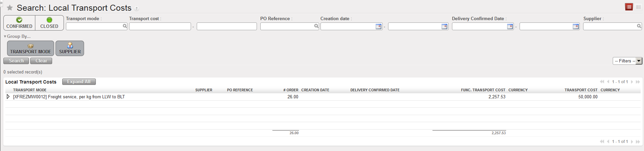Viewport: 644px width, 151px height.
Task: Click the favorite star icon beside the title
Action: [x=10, y=8]
